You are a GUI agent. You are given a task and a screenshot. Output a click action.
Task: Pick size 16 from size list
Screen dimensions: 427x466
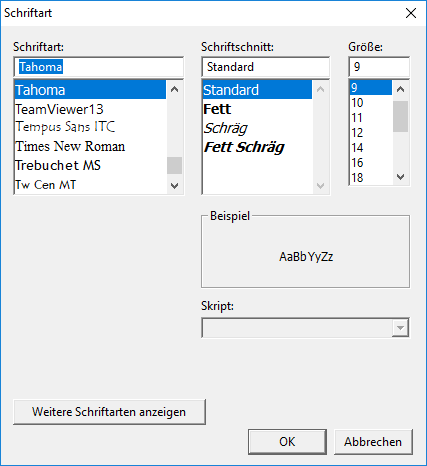click(x=371, y=163)
